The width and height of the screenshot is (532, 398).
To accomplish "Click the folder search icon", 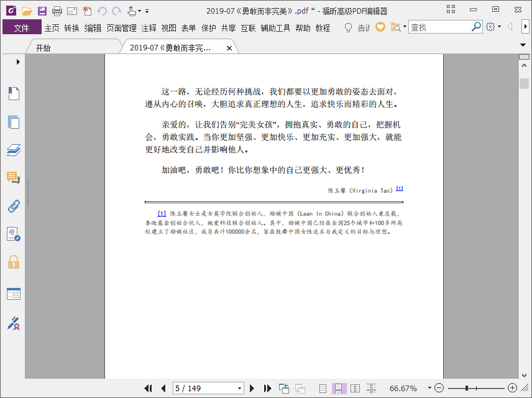I will [x=395, y=27].
